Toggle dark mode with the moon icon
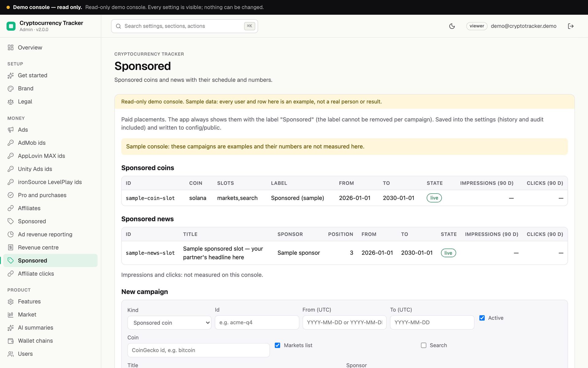Viewport: 588px width, 368px height. (452, 26)
